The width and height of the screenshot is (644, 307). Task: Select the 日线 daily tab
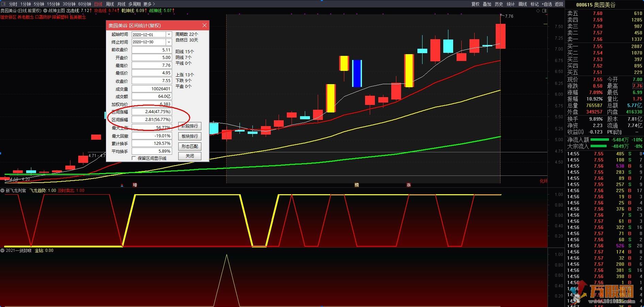coord(98,4)
